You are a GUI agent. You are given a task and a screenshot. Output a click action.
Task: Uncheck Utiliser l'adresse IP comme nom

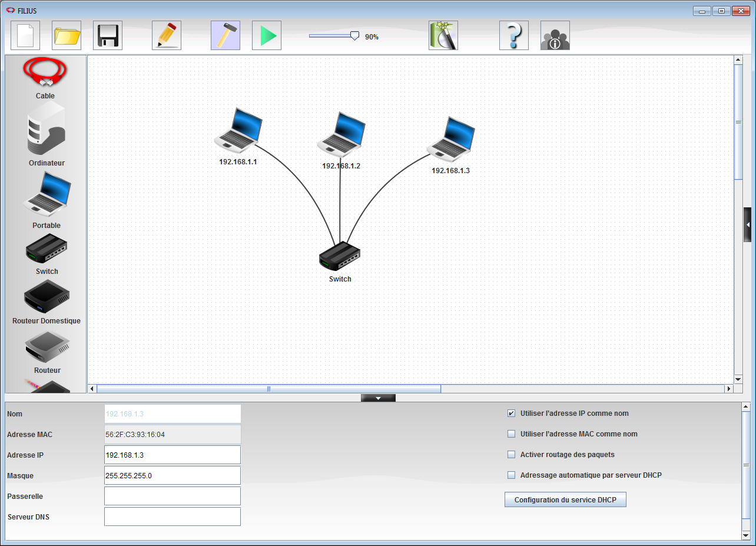click(511, 413)
